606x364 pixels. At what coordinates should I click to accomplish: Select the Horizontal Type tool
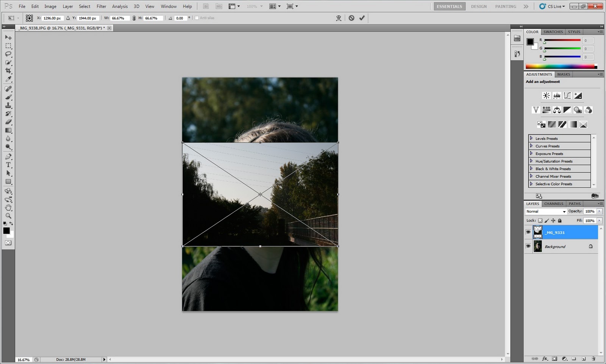coord(8,165)
